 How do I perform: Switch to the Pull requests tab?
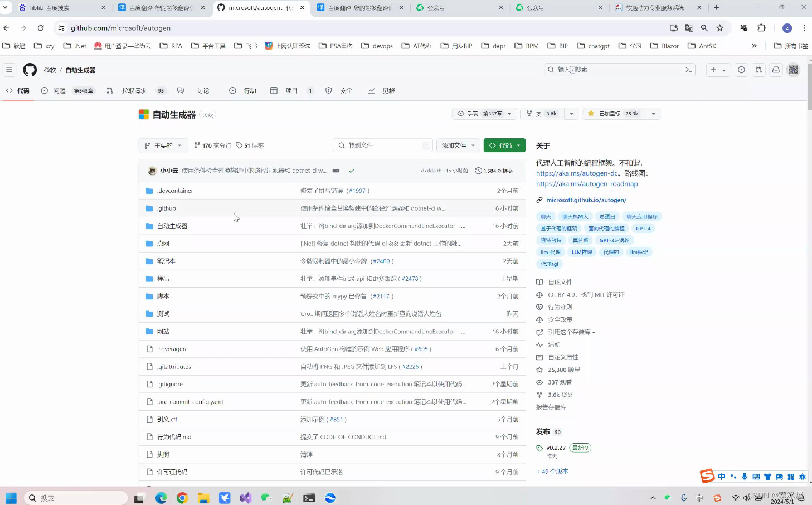pos(137,90)
